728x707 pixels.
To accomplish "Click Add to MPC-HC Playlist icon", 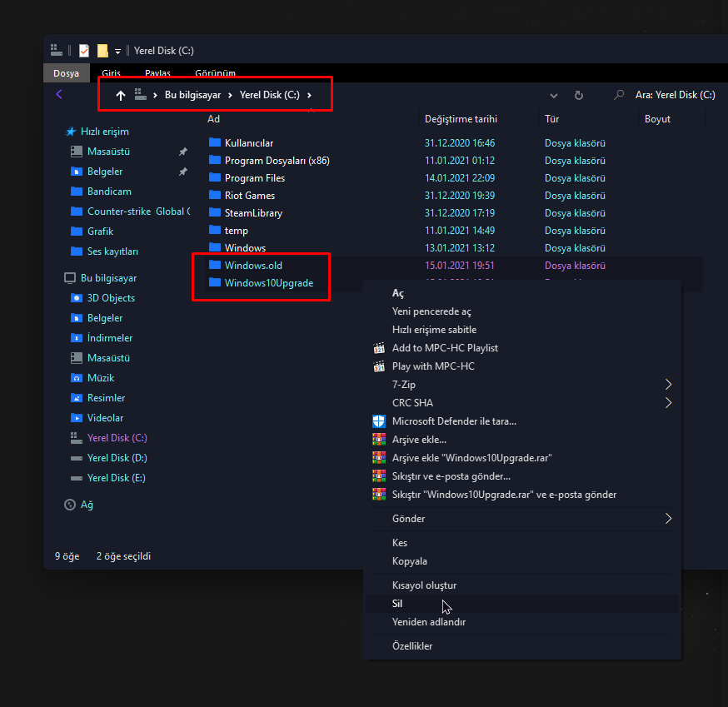I will 379,348.
